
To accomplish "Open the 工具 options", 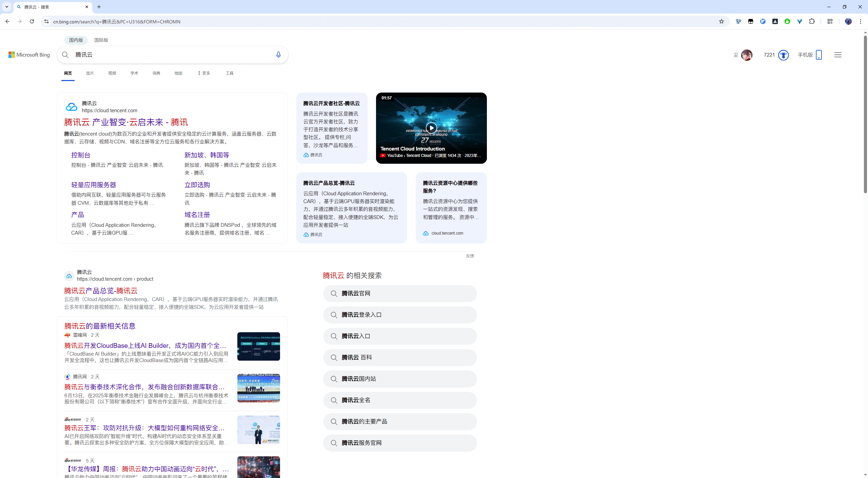I will click(x=230, y=73).
